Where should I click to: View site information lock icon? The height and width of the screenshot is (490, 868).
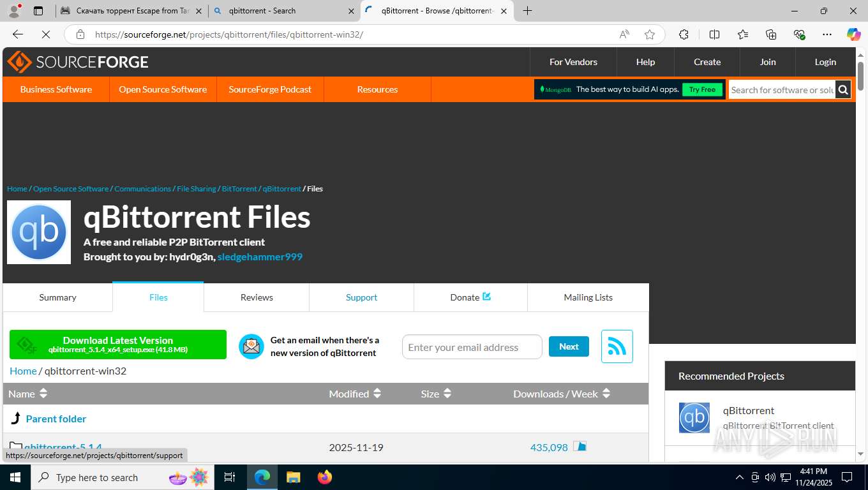[x=80, y=34]
